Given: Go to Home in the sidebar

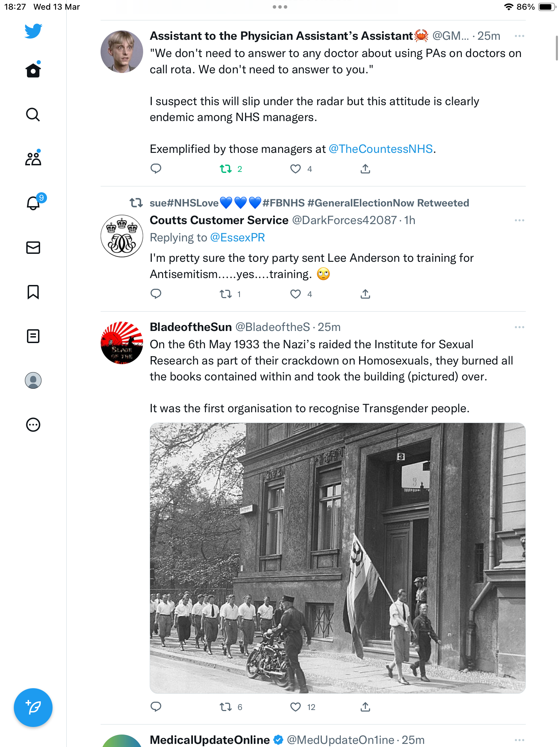Looking at the screenshot, I should (x=33, y=70).
